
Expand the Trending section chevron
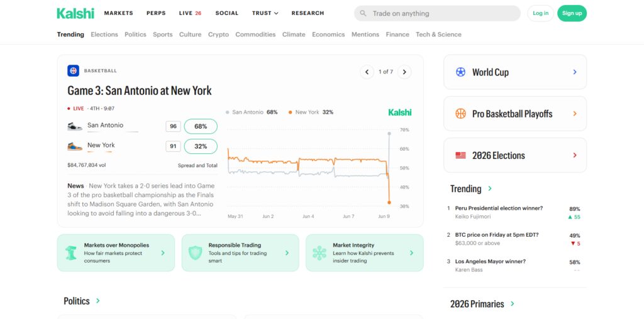click(x=489, y=188)
